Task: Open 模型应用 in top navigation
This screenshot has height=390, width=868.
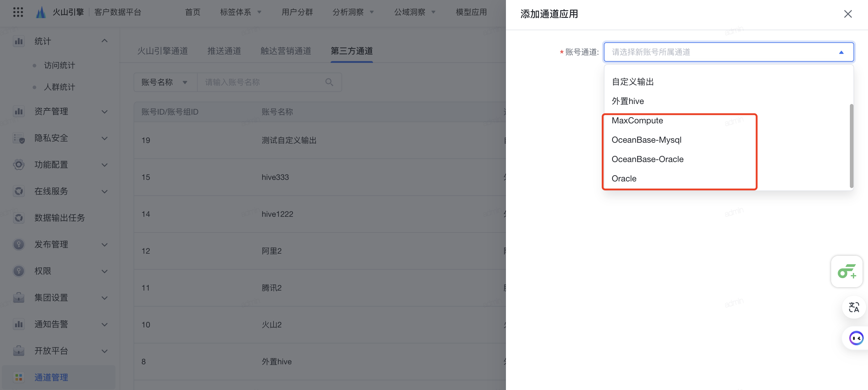Action: pos(471,12)
